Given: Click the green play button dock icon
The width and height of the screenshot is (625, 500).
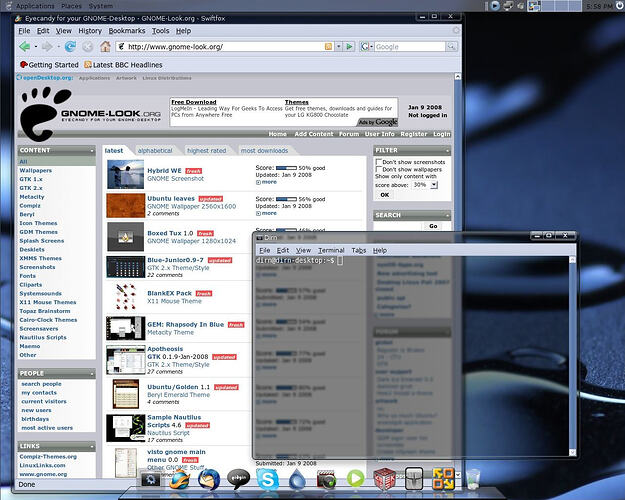Looking at the screenshot, I should (356, 478).
